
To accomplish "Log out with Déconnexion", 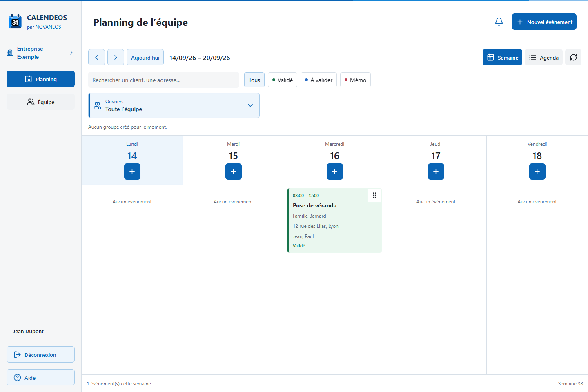I will tap(40, 354).
